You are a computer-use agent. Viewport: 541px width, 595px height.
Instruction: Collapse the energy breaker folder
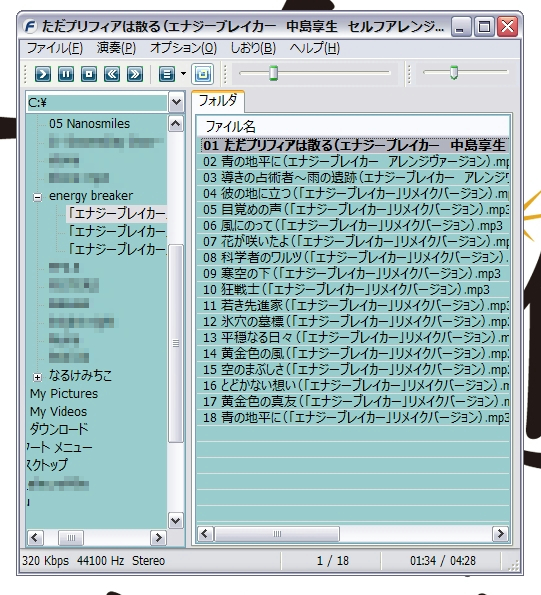pos(37,197)
